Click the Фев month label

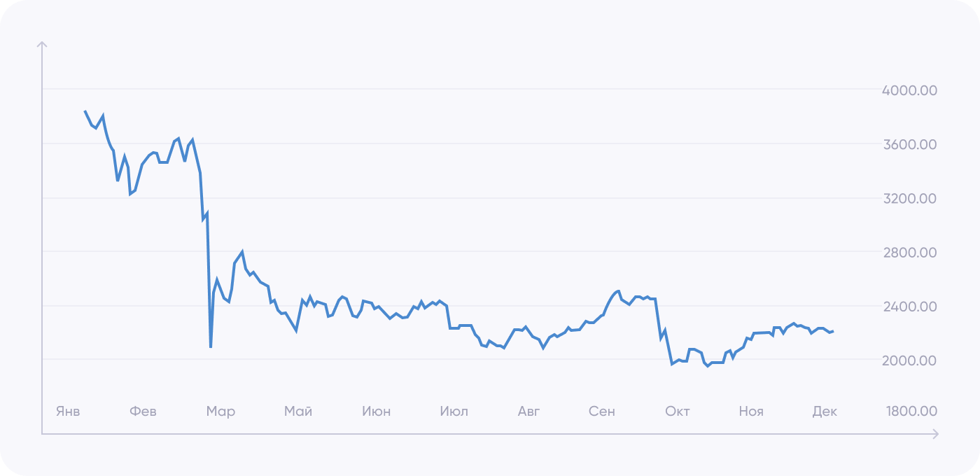[143, 411]
